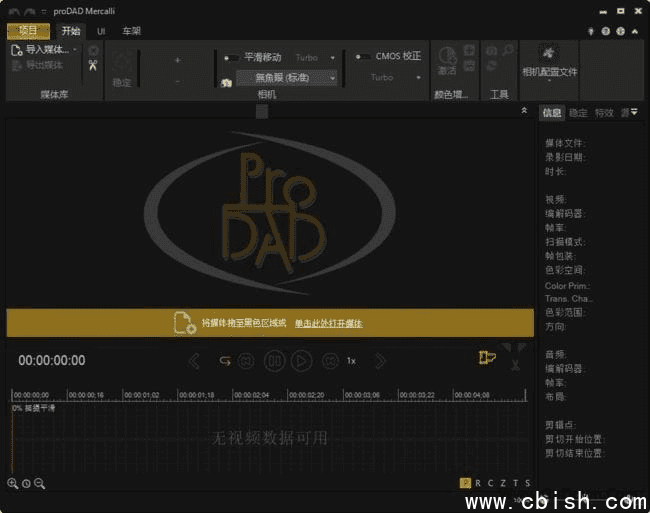Click the Activate (激活) color enhancement icon
Screen dimensions: 650x513
447,61
